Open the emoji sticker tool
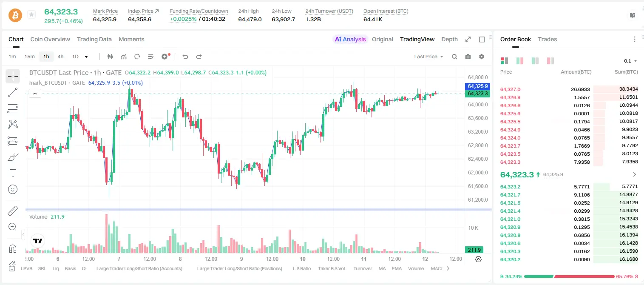Viewport: 644px width, 285px height. coord(13,189)
